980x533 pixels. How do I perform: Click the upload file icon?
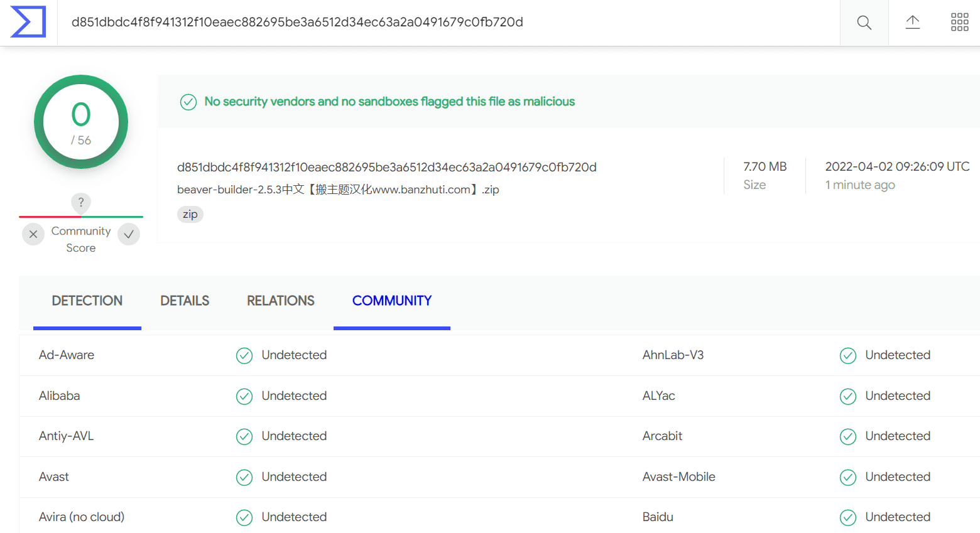913,23
